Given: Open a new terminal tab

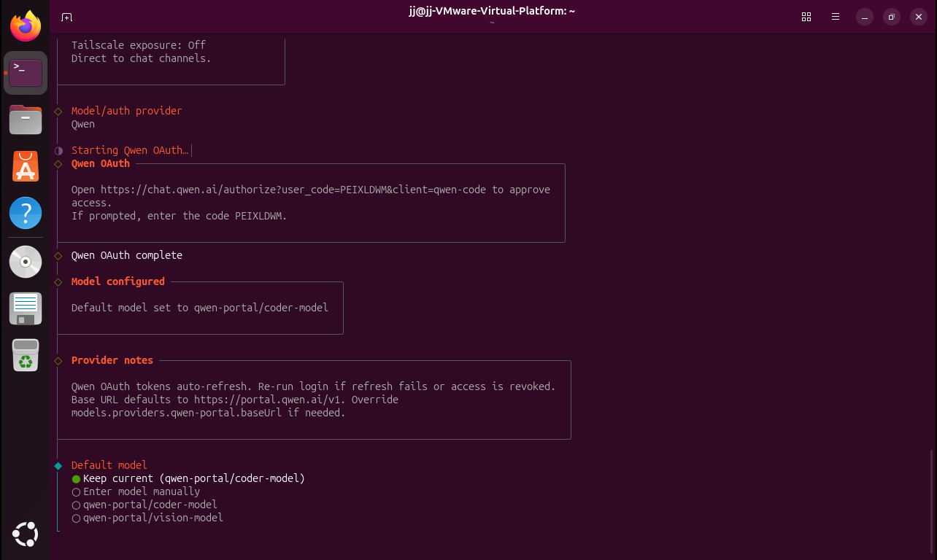Looking at the screenshot, I should pos(66,17).
